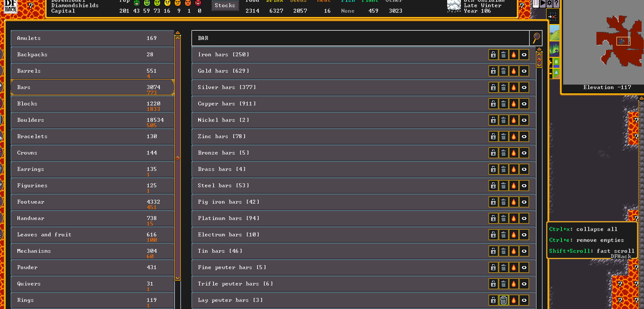
Task: Select the Boulders category
Action: point(92,120)
